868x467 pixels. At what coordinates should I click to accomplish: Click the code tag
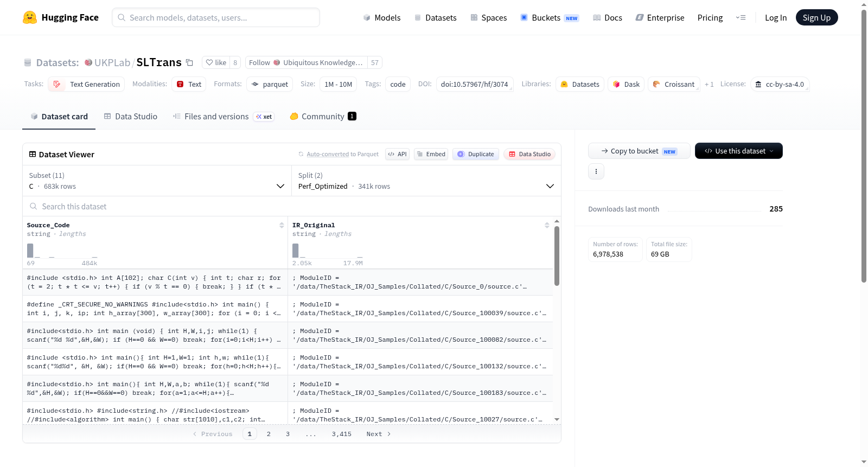pos(398,84)
